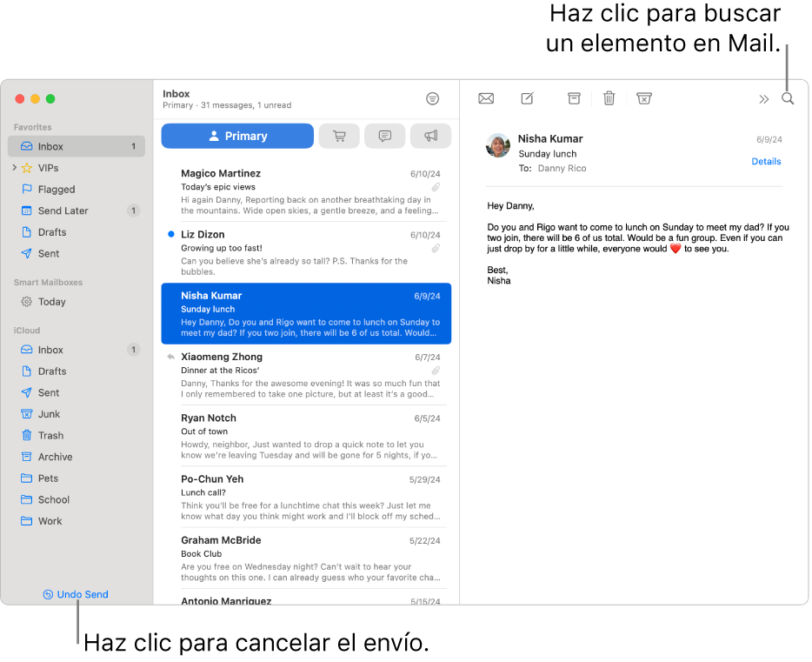Open the Liz Dizon unread email
Image resolution: width=812 pixels, height=662 pixels.
306,253
